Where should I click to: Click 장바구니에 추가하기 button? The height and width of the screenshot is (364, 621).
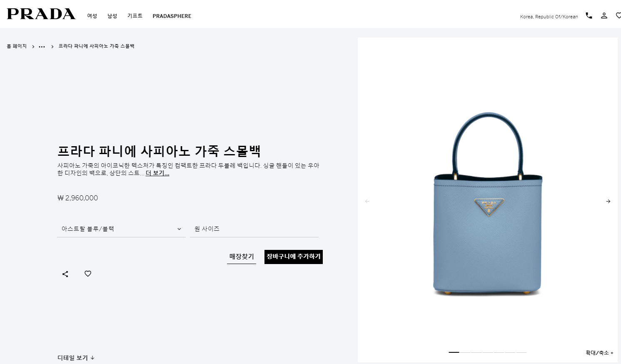pos(294,257)
